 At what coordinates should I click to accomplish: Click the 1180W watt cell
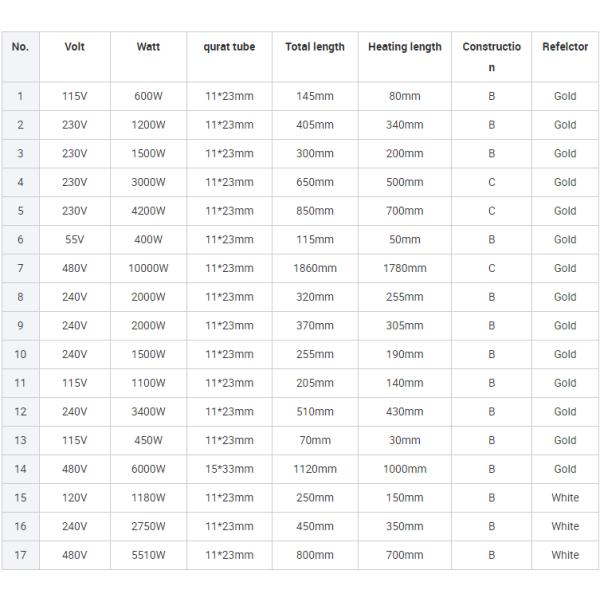pyautogui.click(x=148, y=498)
